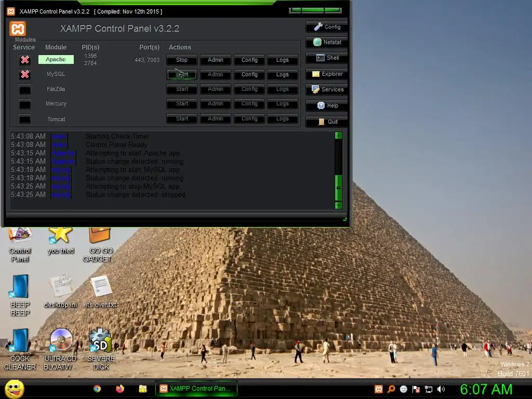Open the network tray icon
Viewport: 532px width, 399px height.
pos(429,389)
